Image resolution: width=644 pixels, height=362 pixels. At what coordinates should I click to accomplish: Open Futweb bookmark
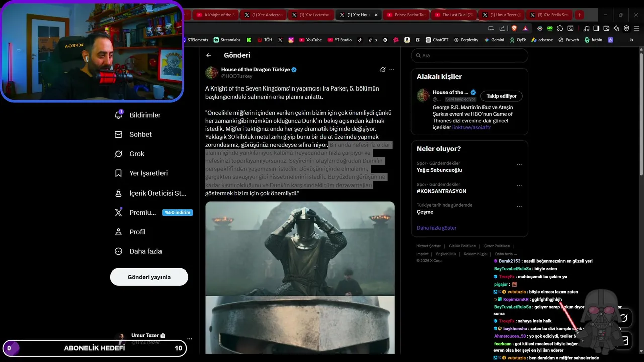(x=569, y=40)
